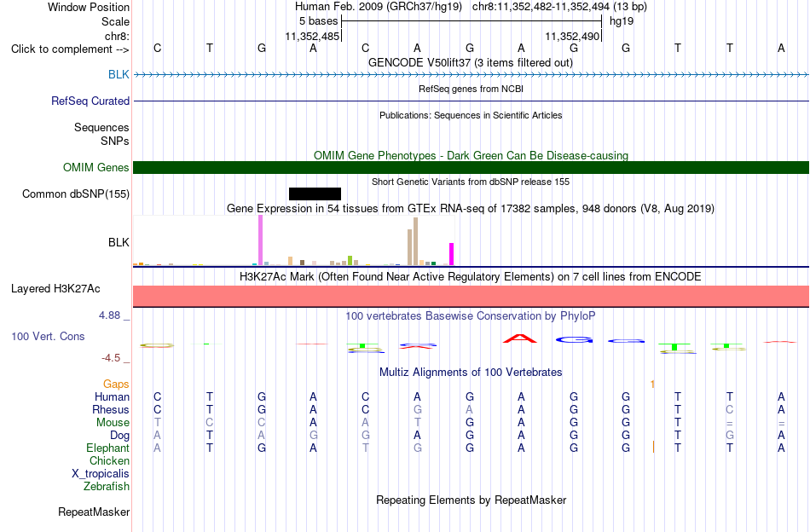Click the tall violet bar in GTEx chart

(260, 240)
